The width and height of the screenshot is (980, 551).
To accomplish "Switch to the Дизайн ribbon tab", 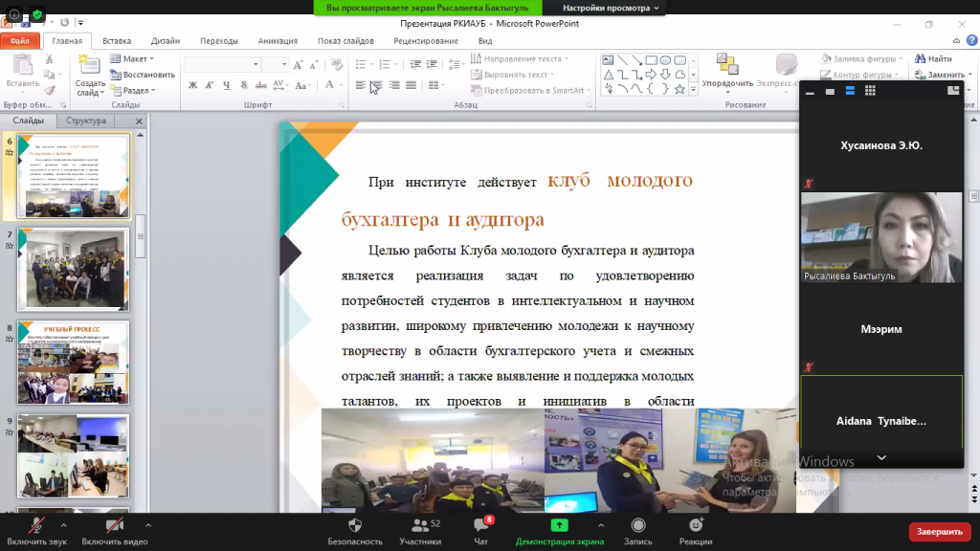I will [166, 40].
